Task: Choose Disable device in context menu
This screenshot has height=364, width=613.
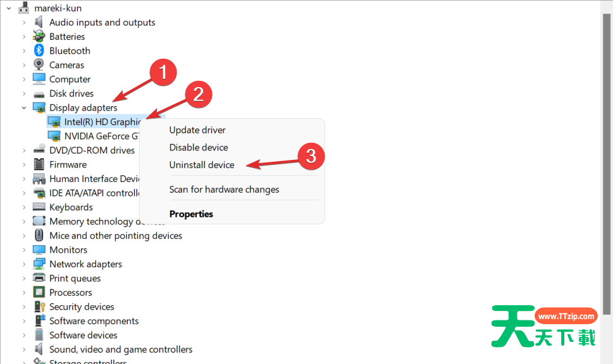Action: [199, 147]
